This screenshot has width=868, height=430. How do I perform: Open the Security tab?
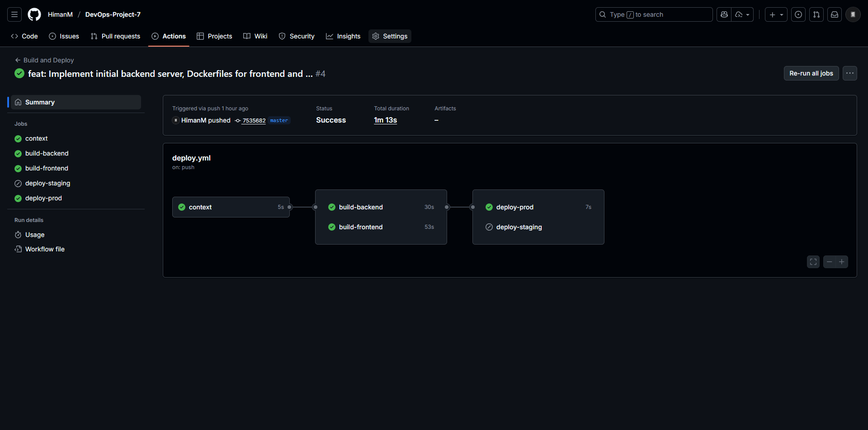pyautogui.click(x=297, y=36)
